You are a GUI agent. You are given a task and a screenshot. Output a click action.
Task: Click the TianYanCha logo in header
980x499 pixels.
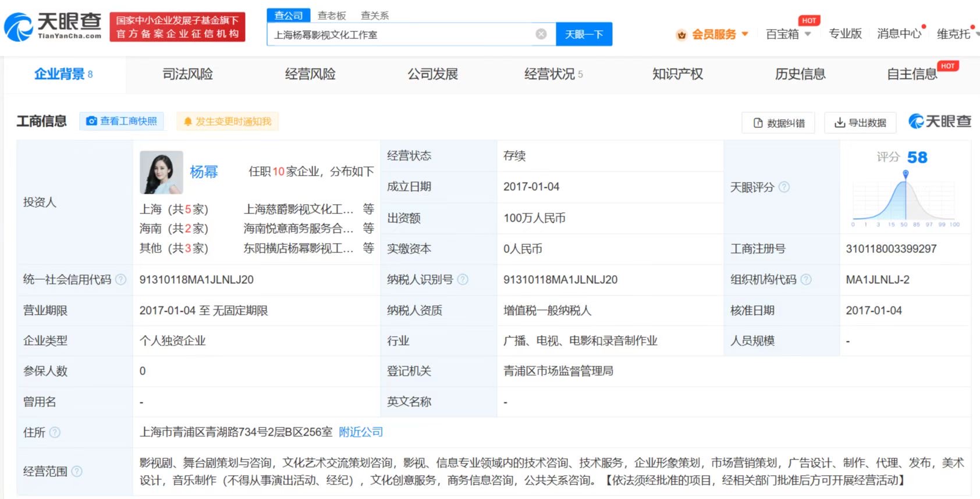coord(53,27)
